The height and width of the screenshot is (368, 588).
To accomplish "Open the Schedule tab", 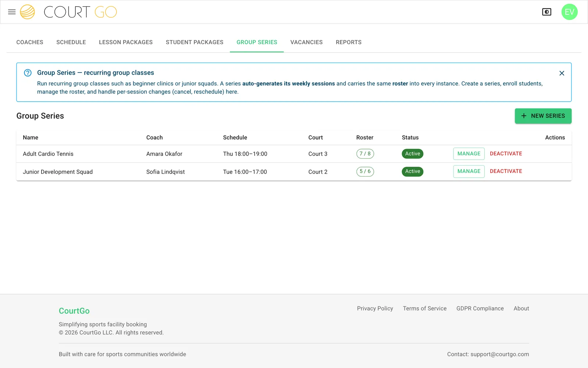I will (71, 42).
